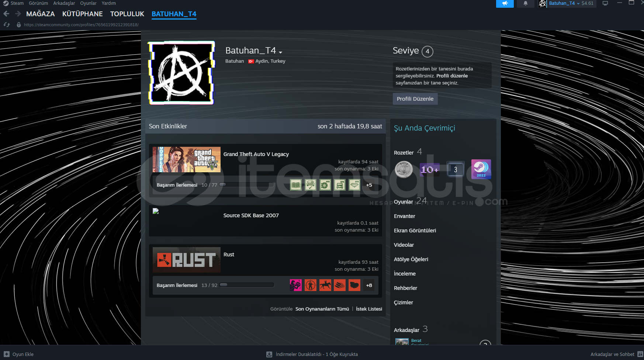Open the GTA V vault achievement icon
Viewport: 644px width, 360px height.
click(x=325, y=185)
